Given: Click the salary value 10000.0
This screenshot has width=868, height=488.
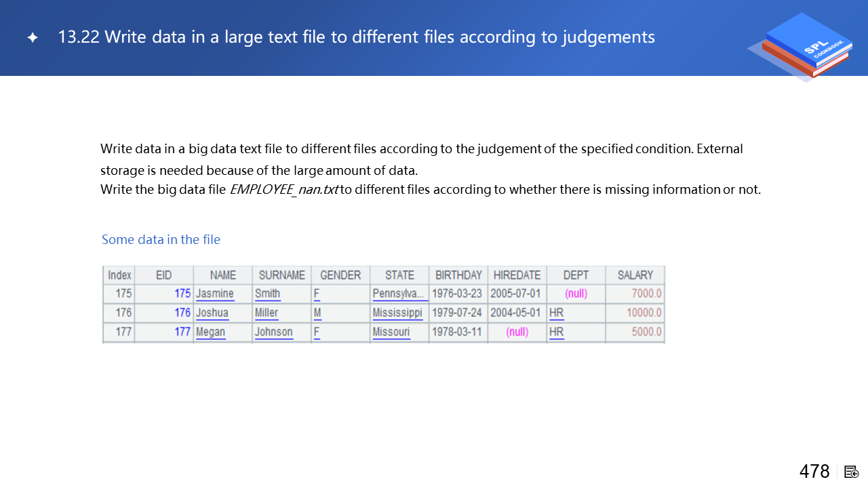Looking at the screenshot, I should pos(644,313).
